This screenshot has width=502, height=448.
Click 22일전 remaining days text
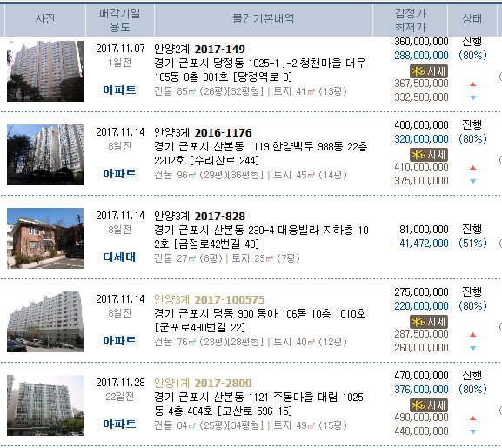(x=120, y=397)
